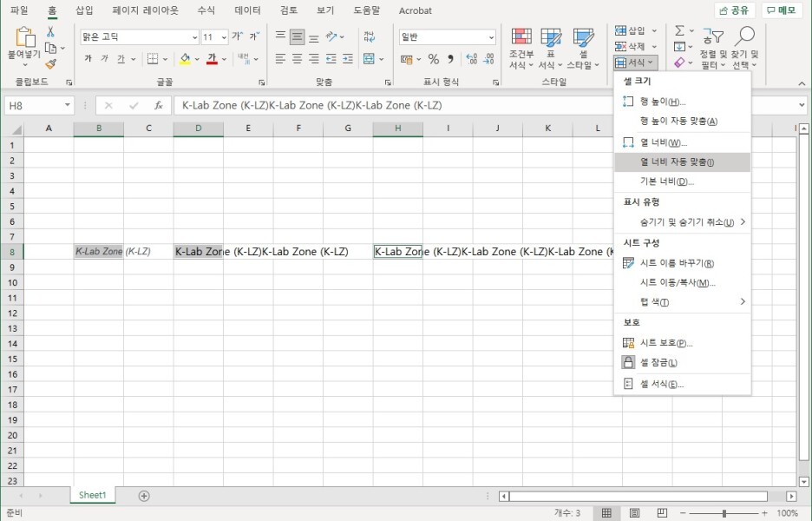
Task: Switch to the Insert (삽입) tab
Action: [84, 10]
